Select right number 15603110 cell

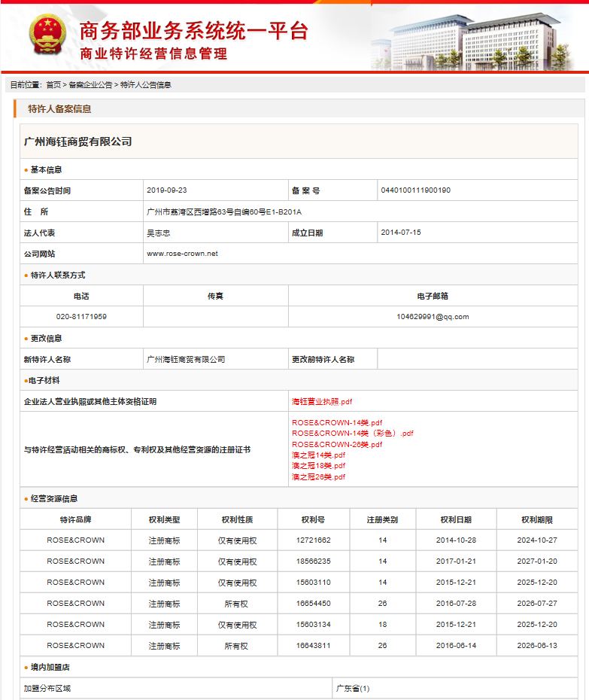click(x=313, y=582)
